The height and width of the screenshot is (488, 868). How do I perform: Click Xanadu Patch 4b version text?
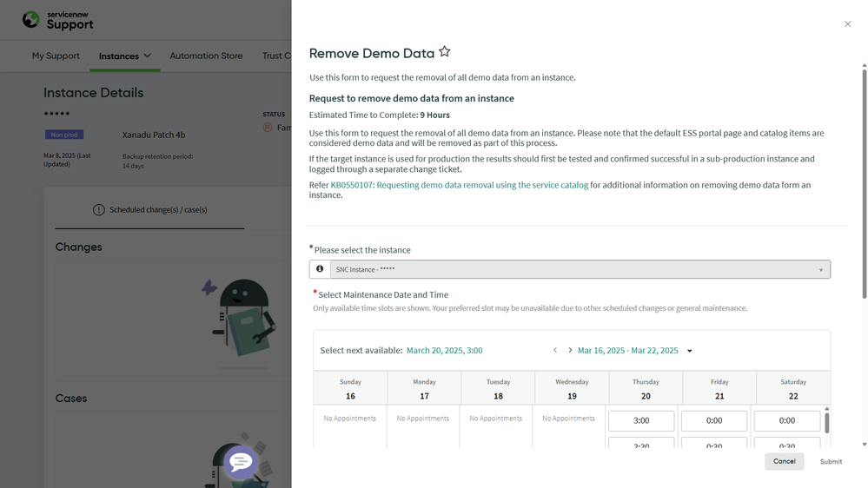click(x=153, y=135)
